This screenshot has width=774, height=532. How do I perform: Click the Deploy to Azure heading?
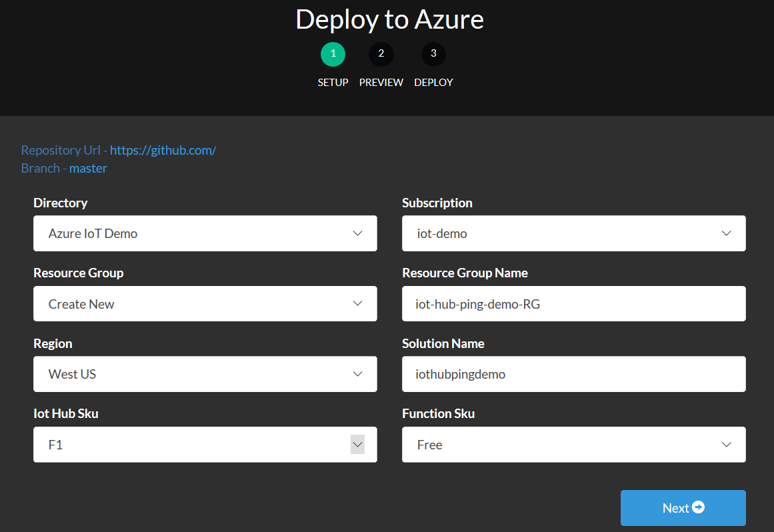tap(389, 20)
